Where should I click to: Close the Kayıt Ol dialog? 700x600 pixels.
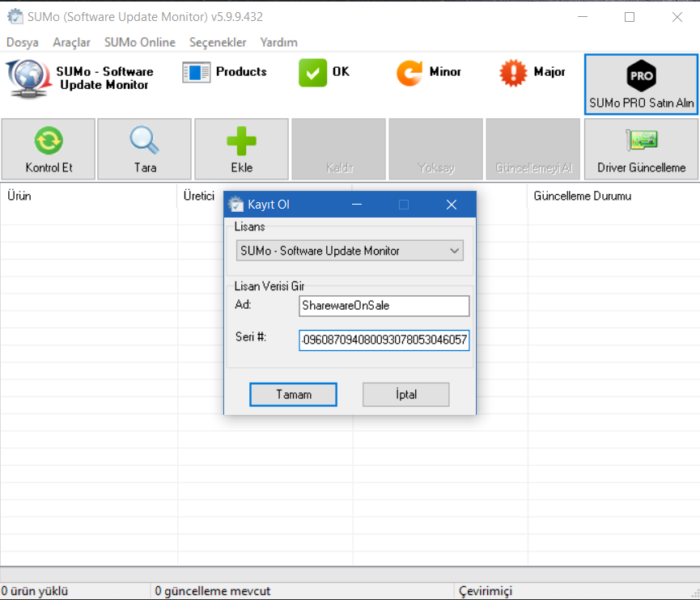pos(452,205)
